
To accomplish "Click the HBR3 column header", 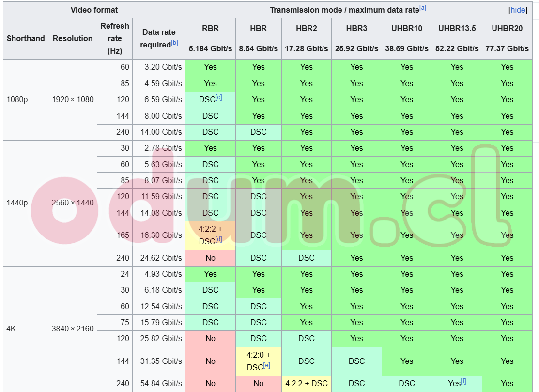I will pos(356,28).
